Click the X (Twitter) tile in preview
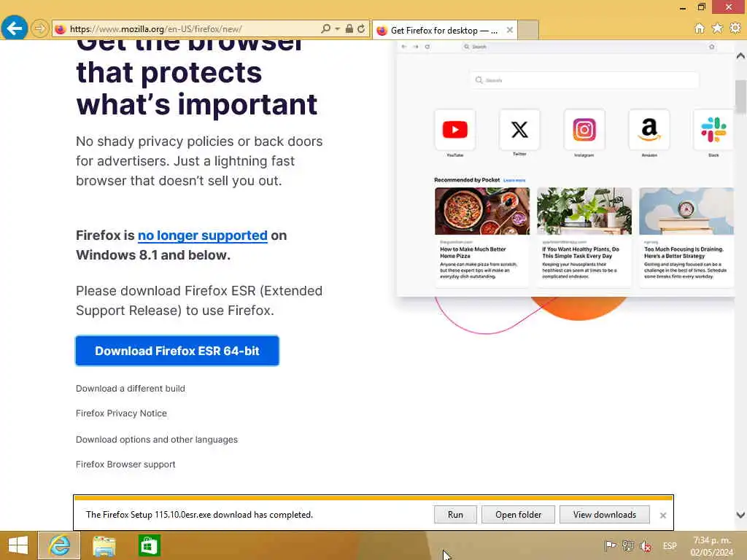This screenshot has height=560, width=747. [519, 130]
